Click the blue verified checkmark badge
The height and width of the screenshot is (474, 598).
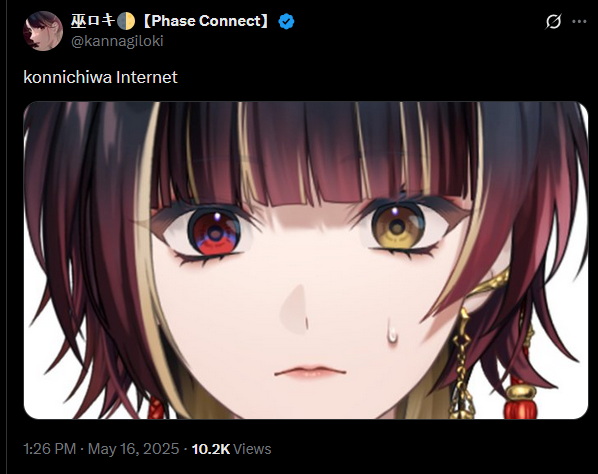coord(286,21)
